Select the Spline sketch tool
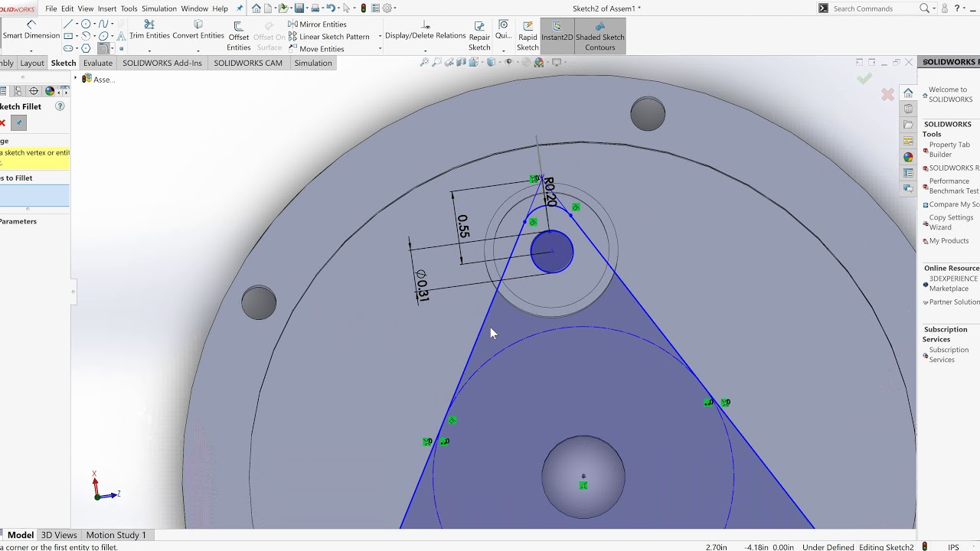Screen dimensions: 980x551 (x=103, y=24)
